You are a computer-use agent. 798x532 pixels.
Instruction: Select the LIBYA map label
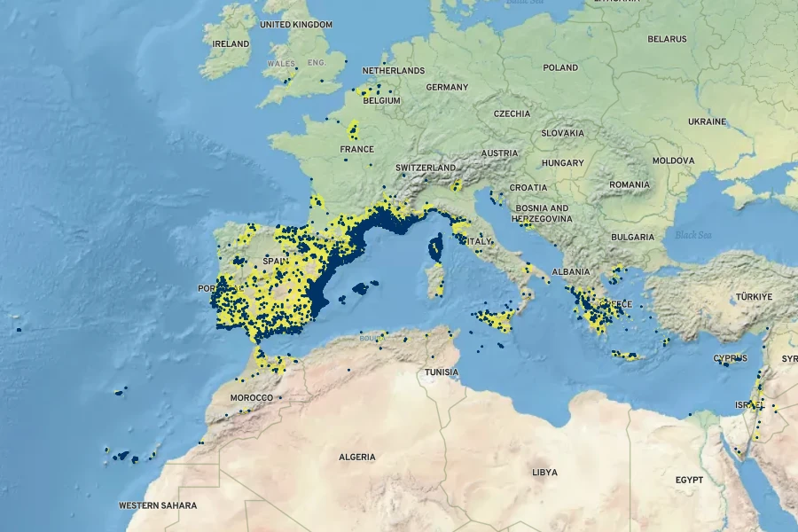544,473
